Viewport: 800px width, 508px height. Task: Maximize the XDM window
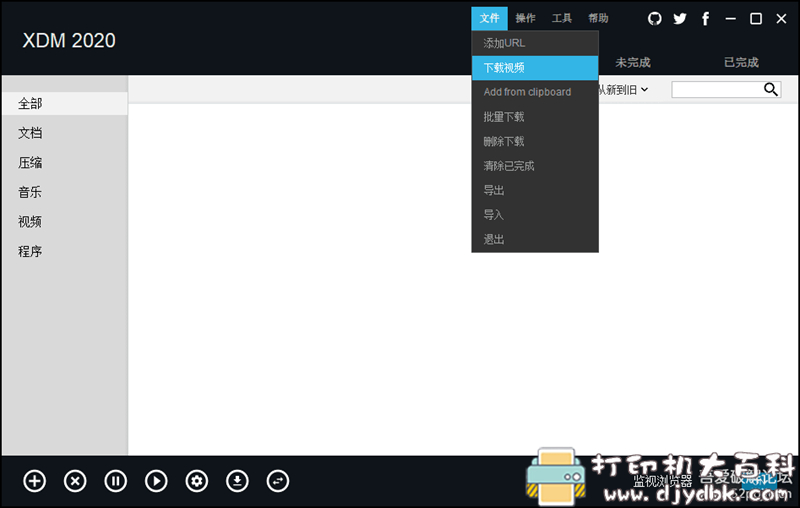(x=756, y=19)
